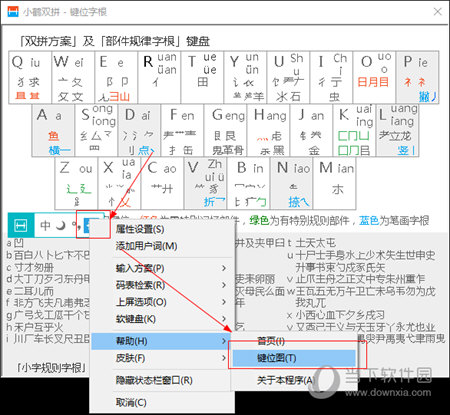The height and width of the screenshot is (415, 450).
Task: Click the F en key in the chart
Action: point(182,130)
